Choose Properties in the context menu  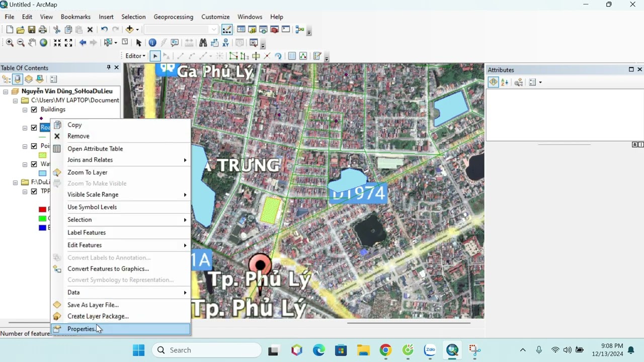[x=121, y=329]
